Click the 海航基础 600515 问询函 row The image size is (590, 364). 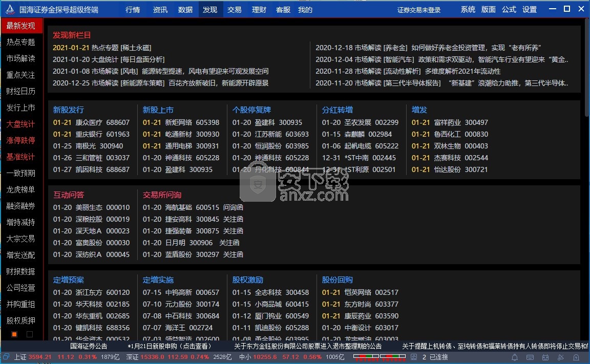click(193, 207)
